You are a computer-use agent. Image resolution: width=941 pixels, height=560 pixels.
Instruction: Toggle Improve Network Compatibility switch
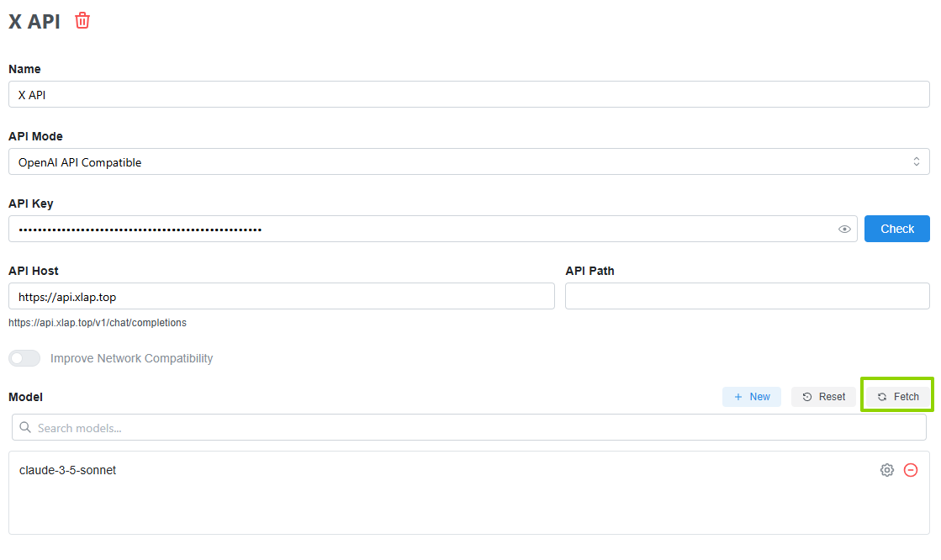pyautogui.click(x=24, y=358)
